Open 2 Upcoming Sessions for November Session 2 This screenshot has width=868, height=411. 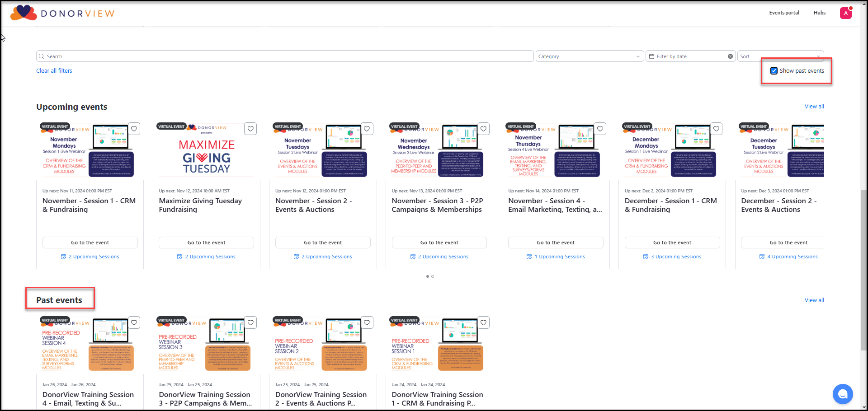click(x=323, y=257)
